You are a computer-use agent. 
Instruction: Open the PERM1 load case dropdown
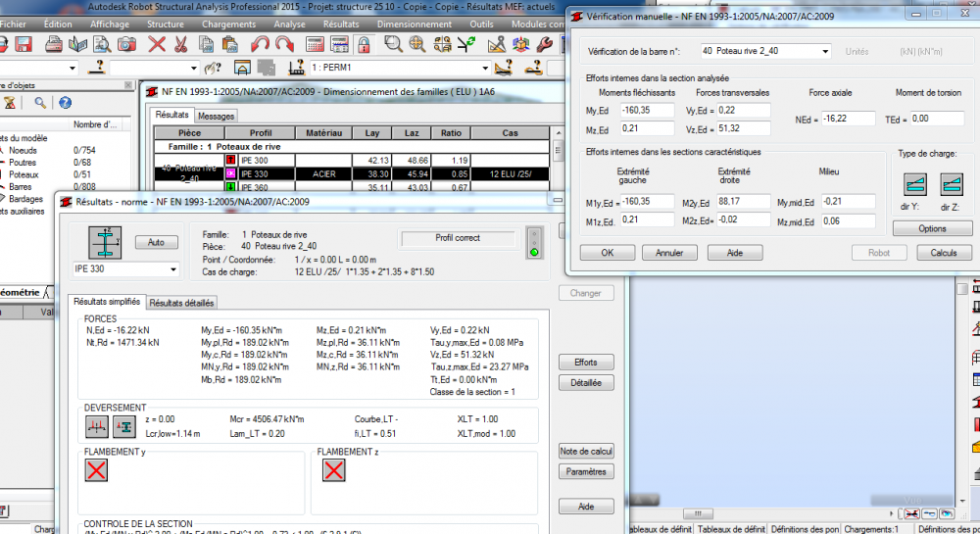pyautogui.click(x=485, y=68)
